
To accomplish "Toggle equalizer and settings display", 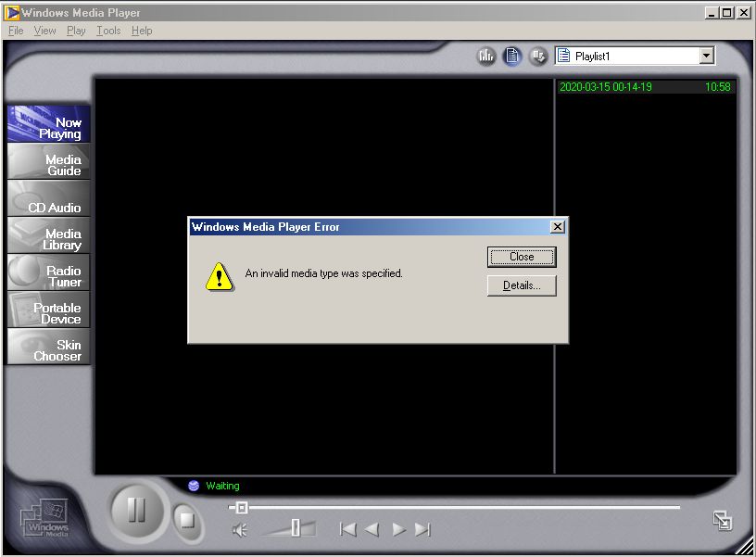I will point(486,57).
